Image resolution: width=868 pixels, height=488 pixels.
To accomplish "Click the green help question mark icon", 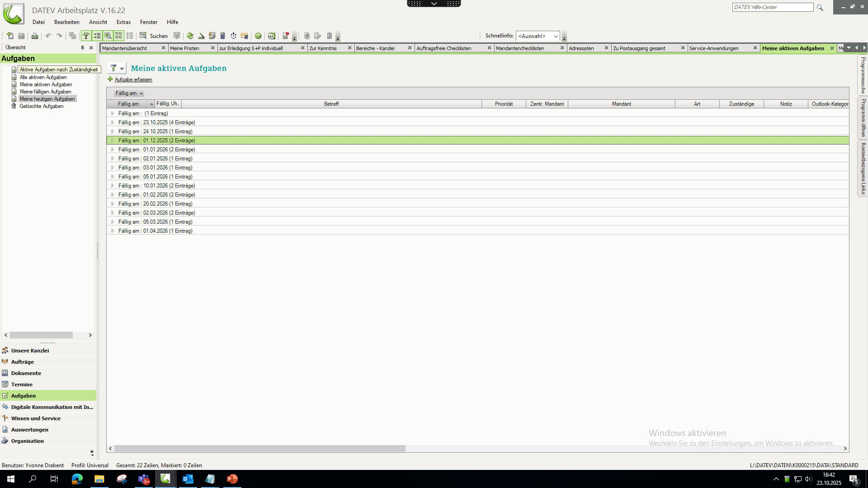I will pos(258,36).
